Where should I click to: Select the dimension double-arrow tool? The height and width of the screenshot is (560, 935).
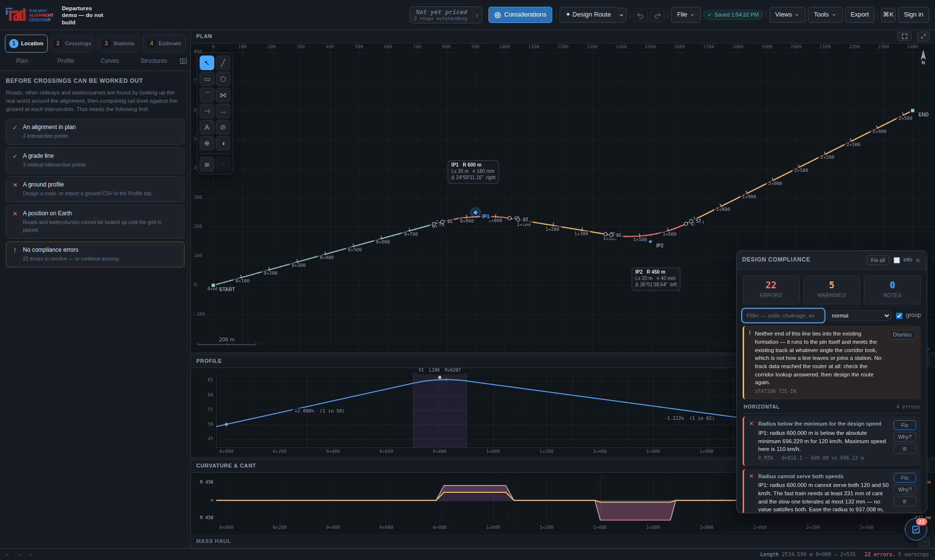click(223, 111)
